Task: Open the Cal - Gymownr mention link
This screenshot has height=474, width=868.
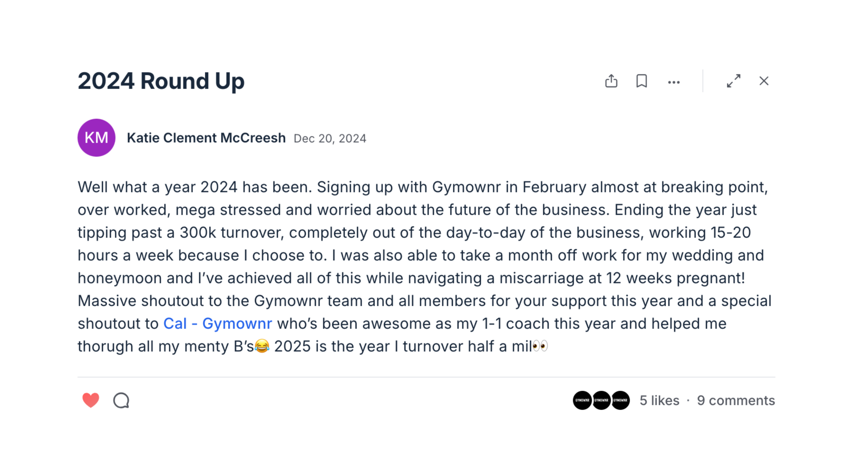Action: coord(217,324)
